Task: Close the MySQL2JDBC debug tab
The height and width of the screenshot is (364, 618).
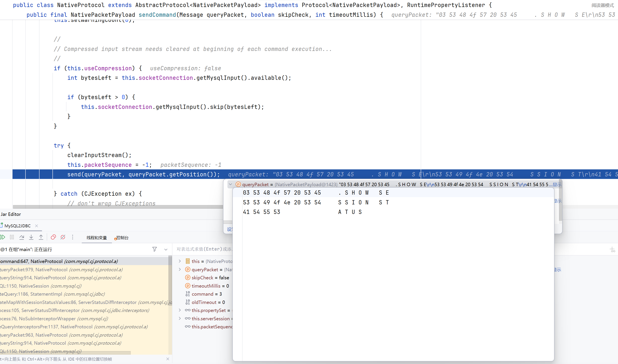Action: pos(37,226)
